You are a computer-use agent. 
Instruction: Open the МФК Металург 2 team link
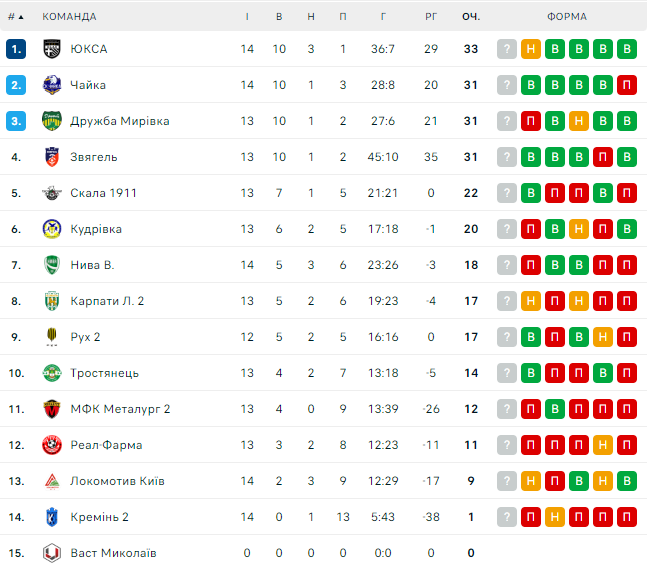(x=120, y=409)
